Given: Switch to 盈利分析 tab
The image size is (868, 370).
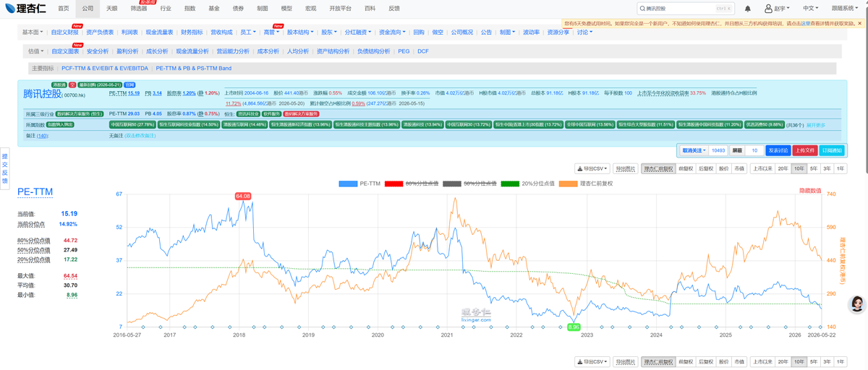Looking at the screenshot, I should click(127, 51).
